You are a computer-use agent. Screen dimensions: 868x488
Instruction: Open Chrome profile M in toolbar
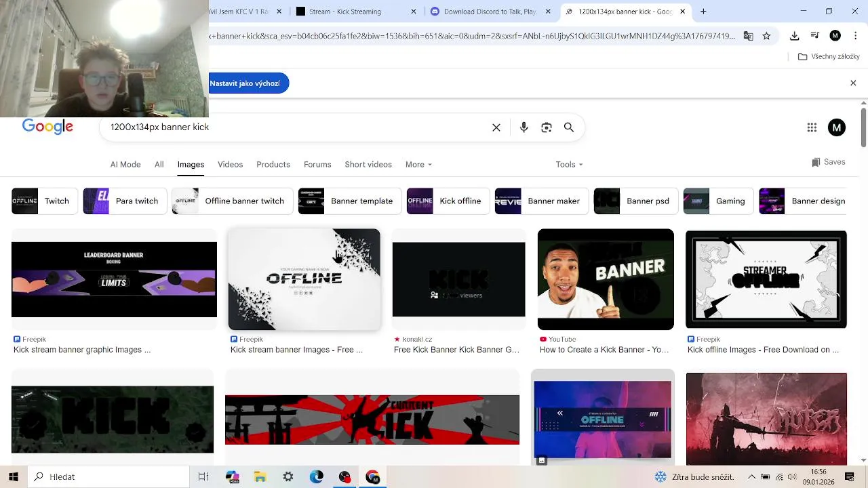tap(835, 36)
